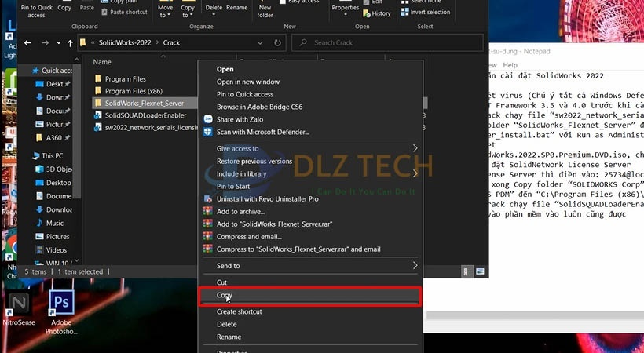The height and width of the screenshot is (353, 644).
Task: Click Notepad horizontal scrollbar
Action: pos(534,315)
